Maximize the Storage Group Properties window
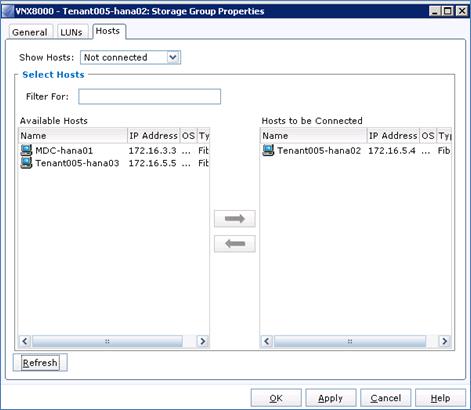This screenshot has width=471, height=410. (x=448, y=11)
